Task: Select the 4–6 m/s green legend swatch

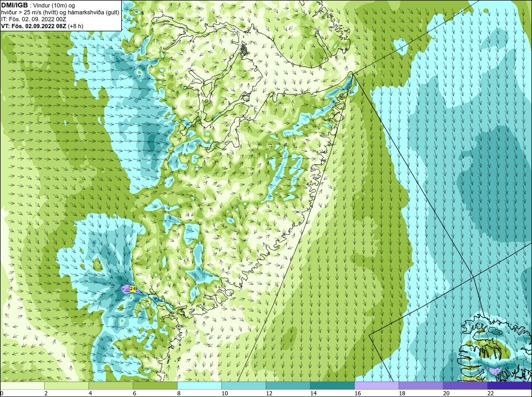Action: (x=111, y=385)
